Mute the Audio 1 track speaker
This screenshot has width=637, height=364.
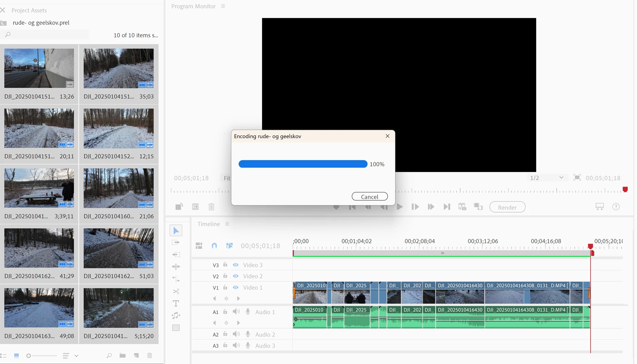coord(236,312)
